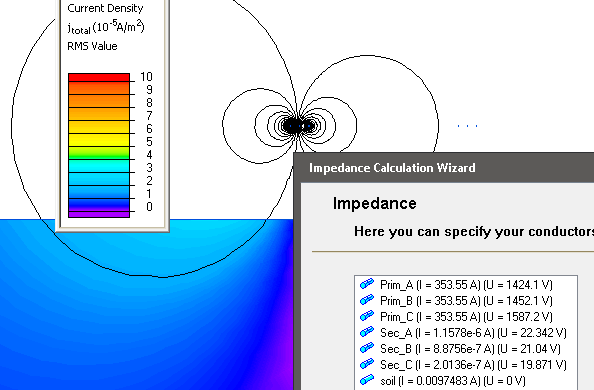Click the Sec_C conductor icon
Image resolution: width=594 pixels, height=390 pixels.
367,364
